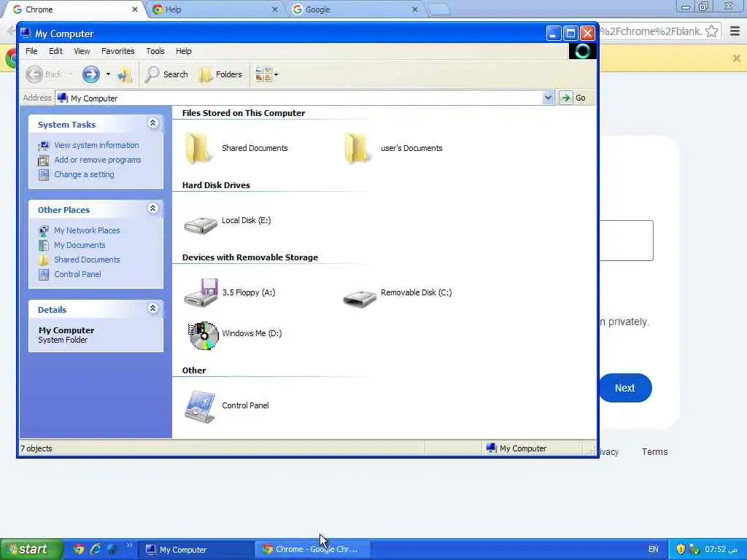Click My Computer icon in title bar

26,34
